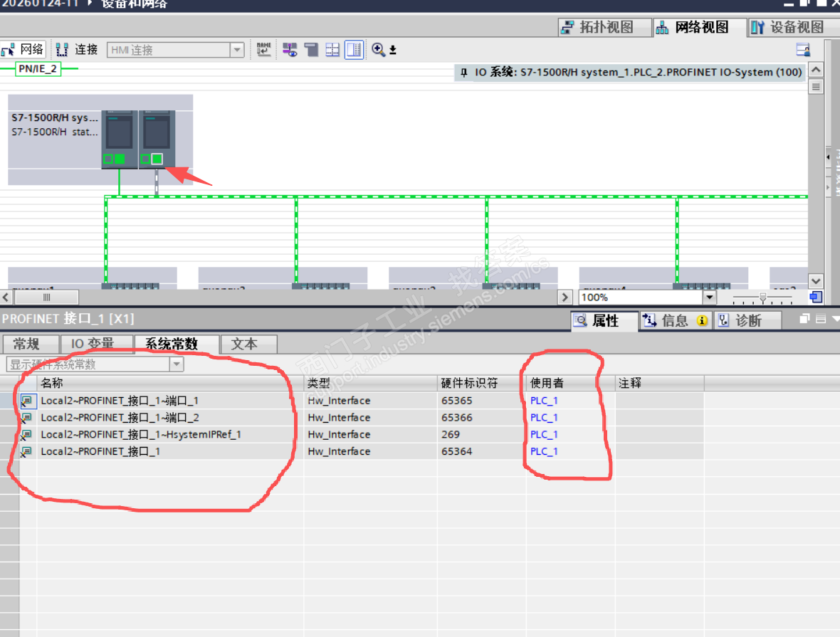Image resolution: width=840 pixels, height=637 pixels.
Task: Click the constant icon of the 端口_2 row
Action: click(27, 418)
